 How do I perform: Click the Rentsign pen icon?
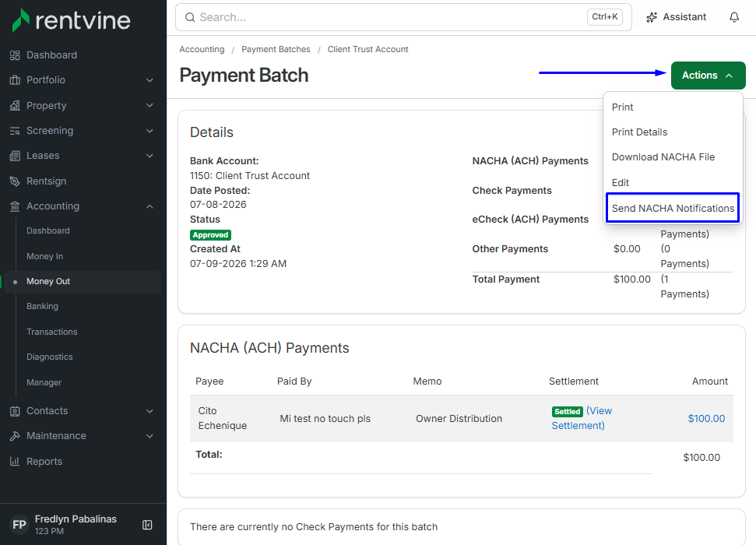[15, 181]
